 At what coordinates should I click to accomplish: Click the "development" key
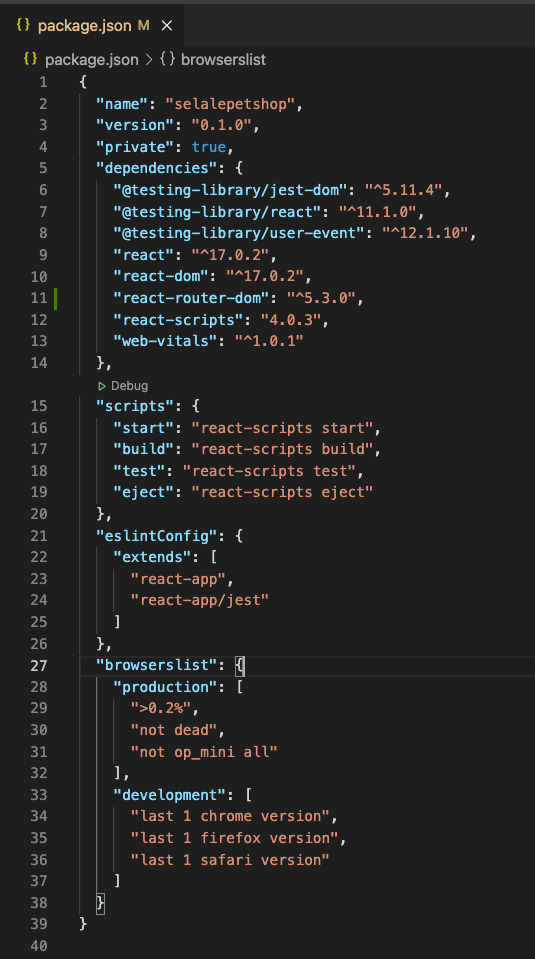tap(169, 795)
